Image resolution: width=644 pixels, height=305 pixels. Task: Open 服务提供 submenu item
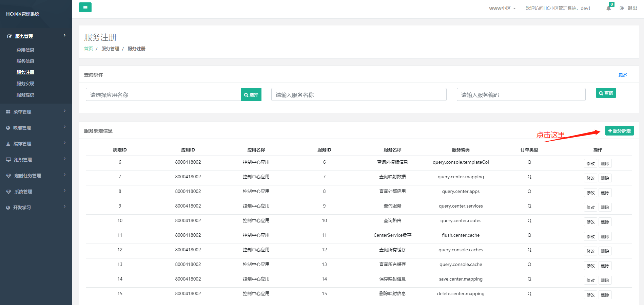[x=25, y=95]
